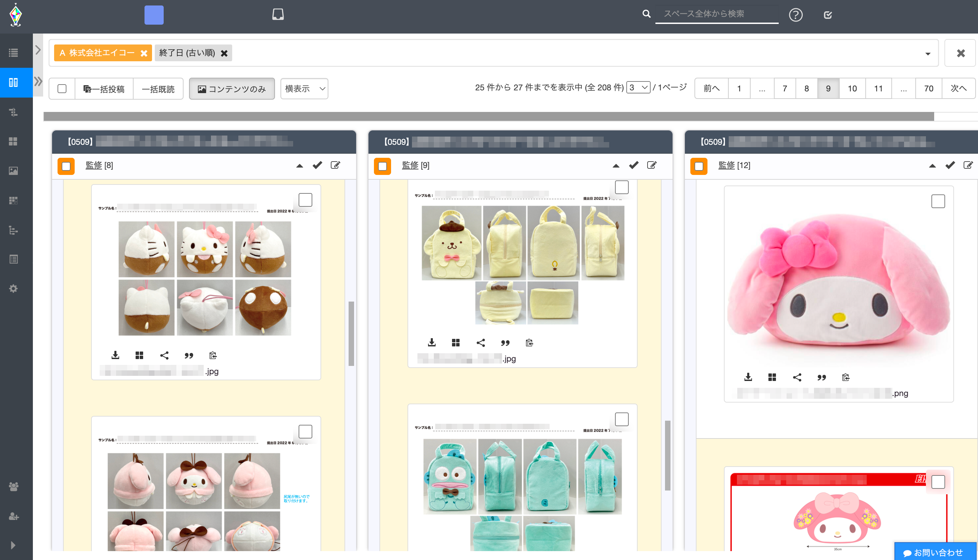Go to next page with 次へ
Image resolution: width=978 pixels, height=560 pixels.
(958, 88)
